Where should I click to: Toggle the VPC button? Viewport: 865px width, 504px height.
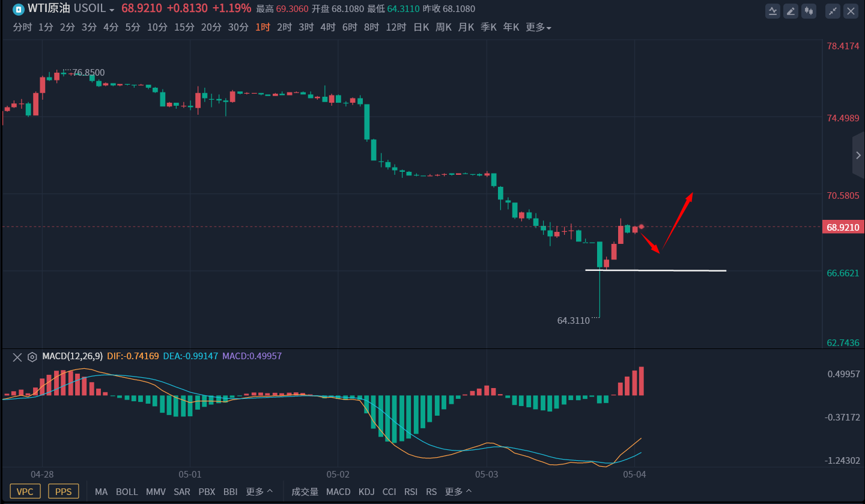pyautogui.click(x=25, y=491)
